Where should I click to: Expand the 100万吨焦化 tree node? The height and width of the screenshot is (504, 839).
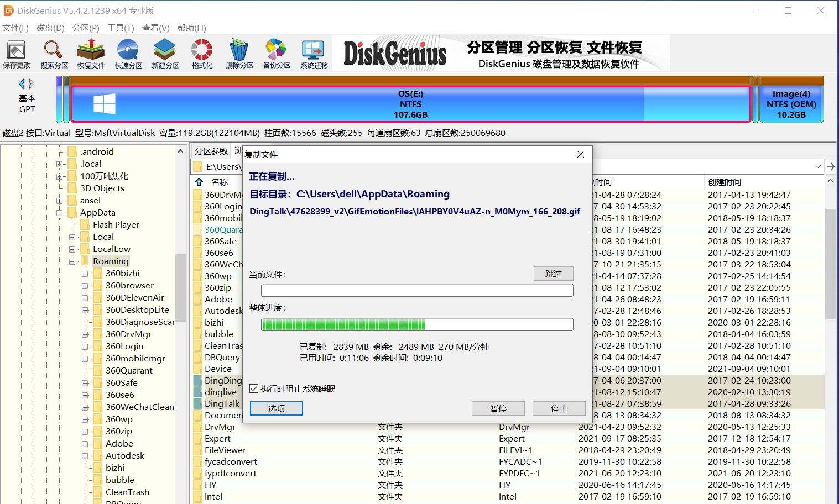pos(60,176)
